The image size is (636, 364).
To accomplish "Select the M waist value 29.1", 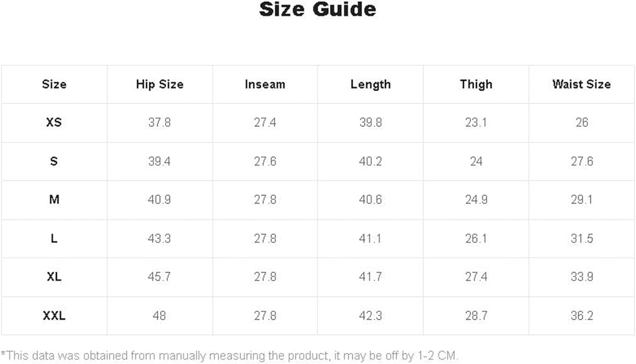I will (581, 200).
